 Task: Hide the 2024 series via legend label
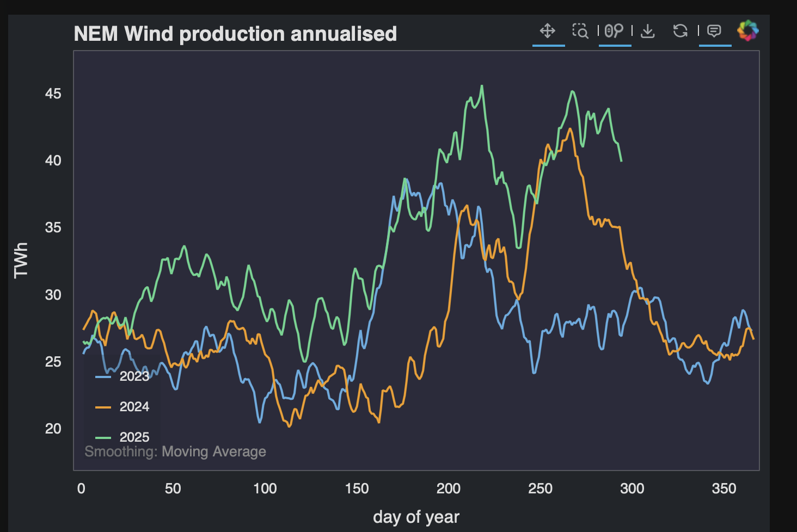coord(134,407)
